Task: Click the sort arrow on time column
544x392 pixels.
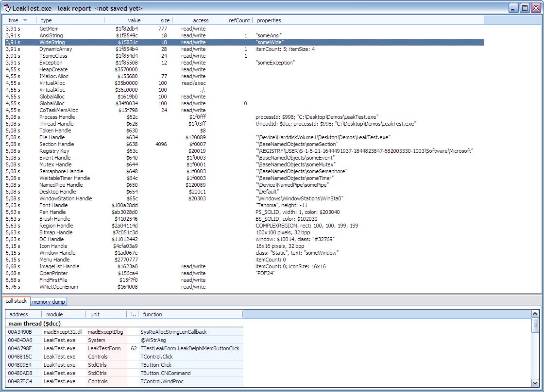Action: pyautogui.click(x=25, y=20)
